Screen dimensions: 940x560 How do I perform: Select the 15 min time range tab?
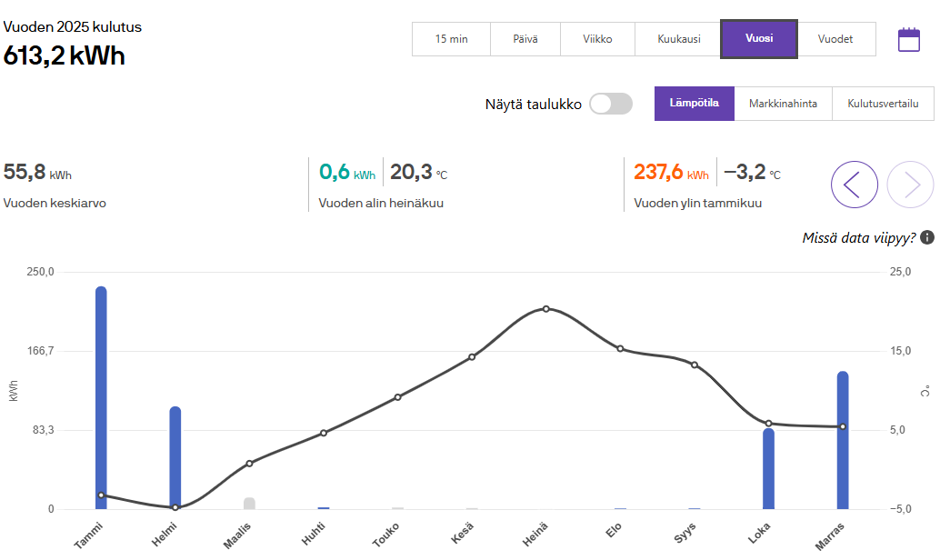451,39
